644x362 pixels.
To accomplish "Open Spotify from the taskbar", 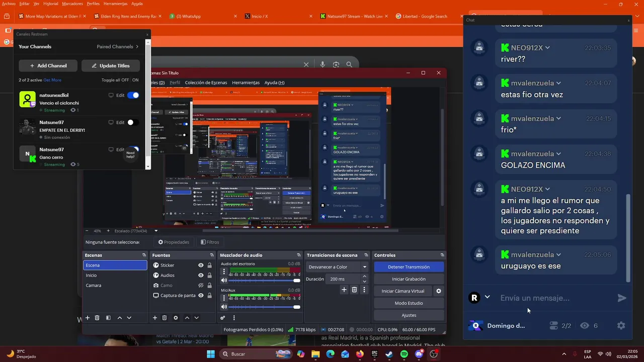I will pos(405,354).
